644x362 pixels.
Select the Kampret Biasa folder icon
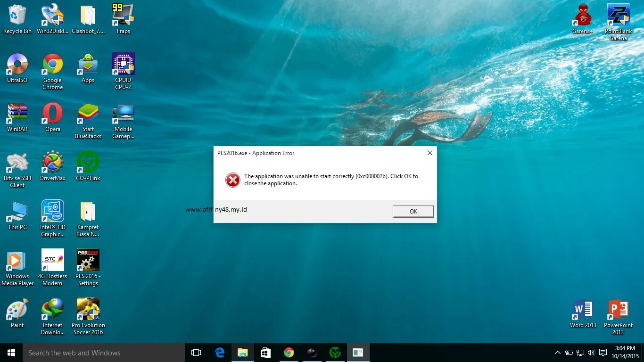click(88, 219)
